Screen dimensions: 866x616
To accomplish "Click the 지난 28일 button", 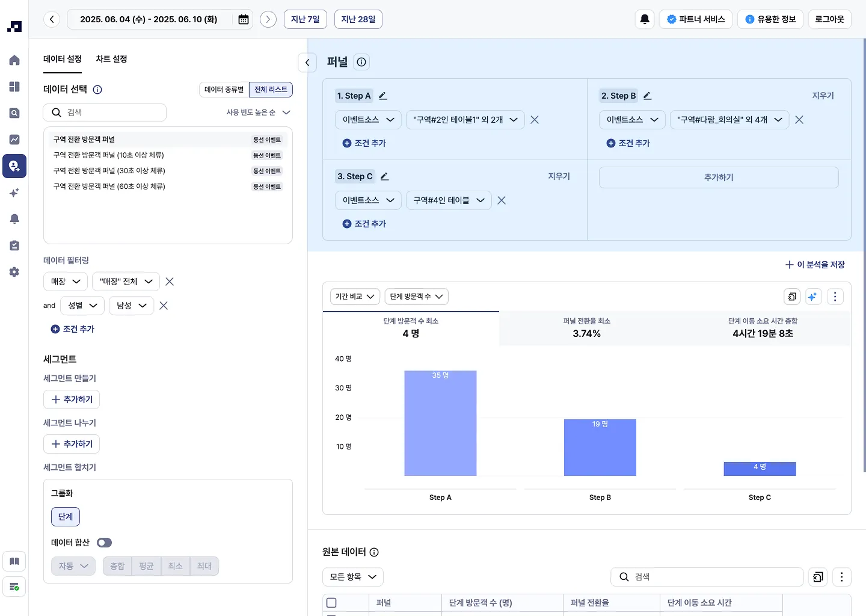I will [358, 19].
